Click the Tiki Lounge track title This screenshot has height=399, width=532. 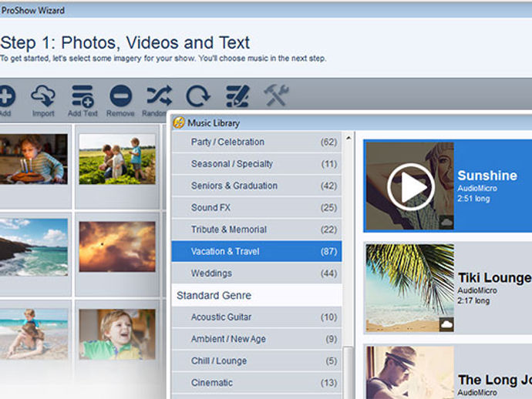494,277
